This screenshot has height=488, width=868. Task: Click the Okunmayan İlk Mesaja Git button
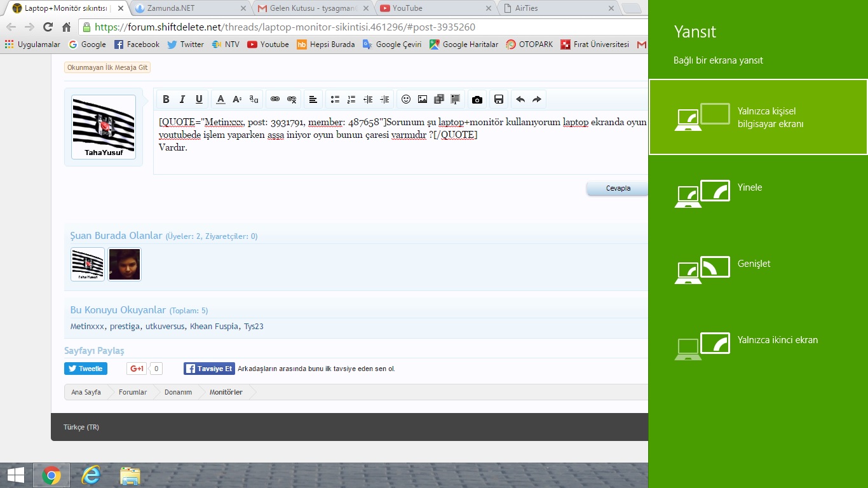tap(107, 68)
